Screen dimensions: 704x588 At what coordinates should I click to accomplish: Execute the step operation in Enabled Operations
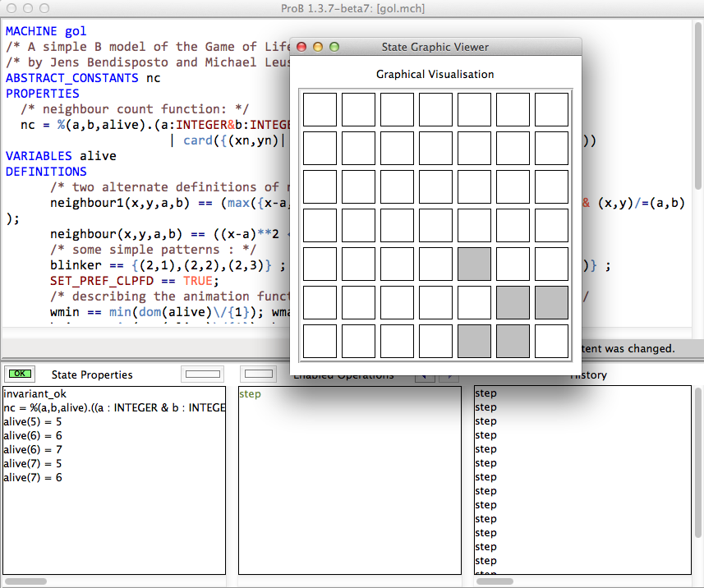[250, 394]
